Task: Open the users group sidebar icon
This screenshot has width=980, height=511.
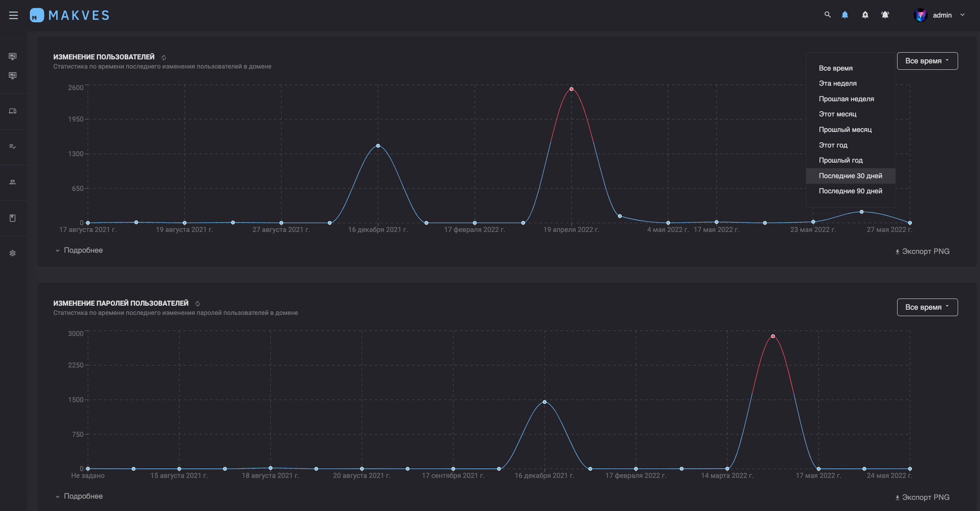Action: click(13, 182)
